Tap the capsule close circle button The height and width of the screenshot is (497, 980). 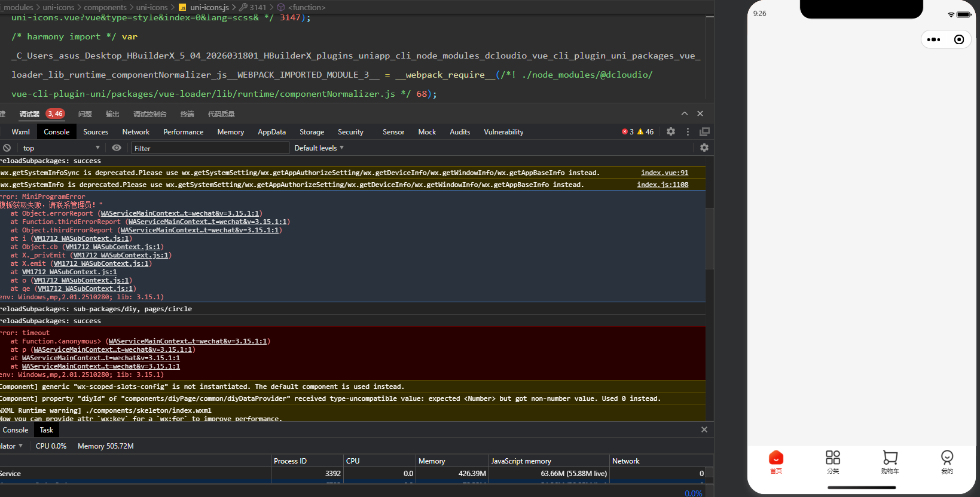click(x=959, y=39)
